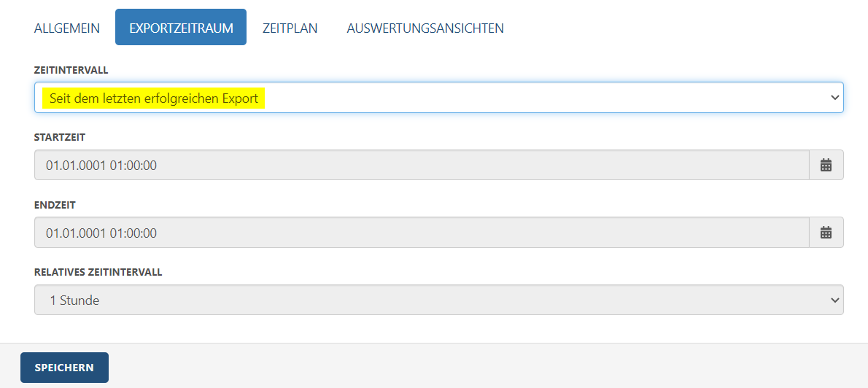Go to the Zeitplan tab
Viewport: 868px width, 388px height.
click(290, 28)
